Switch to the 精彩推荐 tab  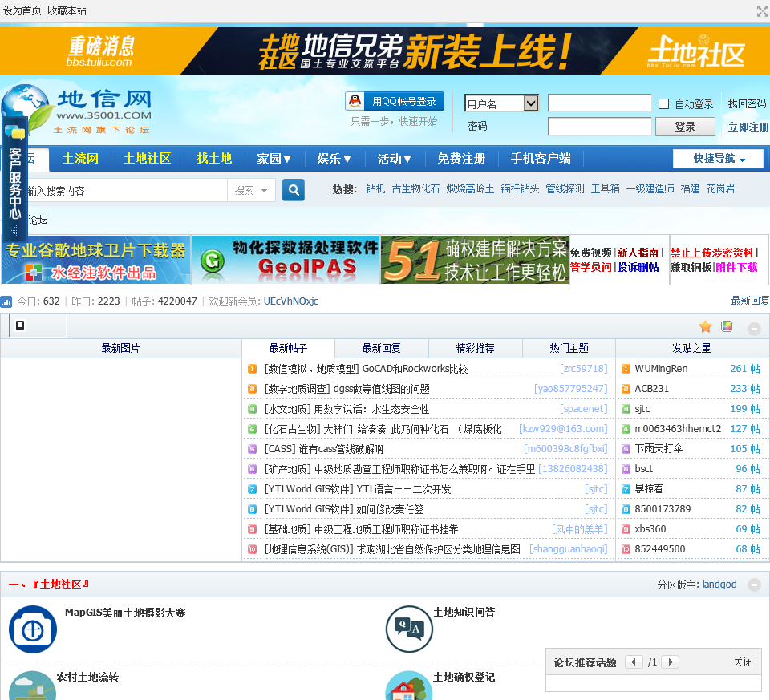(x=475, y=349)
